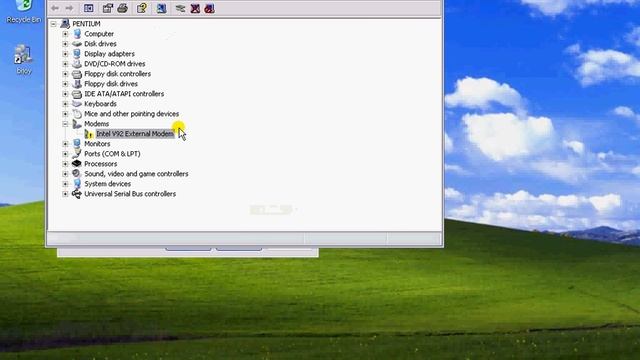Collapse the PENTIUM root node
This screenshot has width=640, height=360.
(53, 24)
